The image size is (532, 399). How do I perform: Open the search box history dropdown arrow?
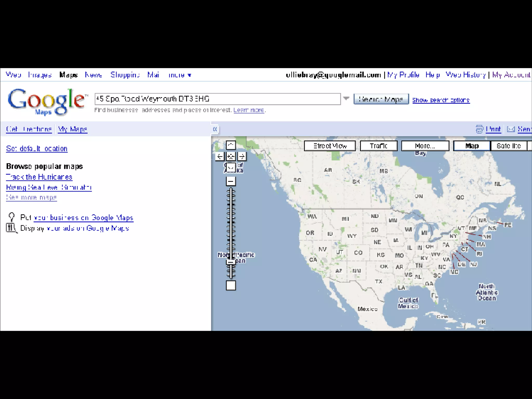coord(346,98)
